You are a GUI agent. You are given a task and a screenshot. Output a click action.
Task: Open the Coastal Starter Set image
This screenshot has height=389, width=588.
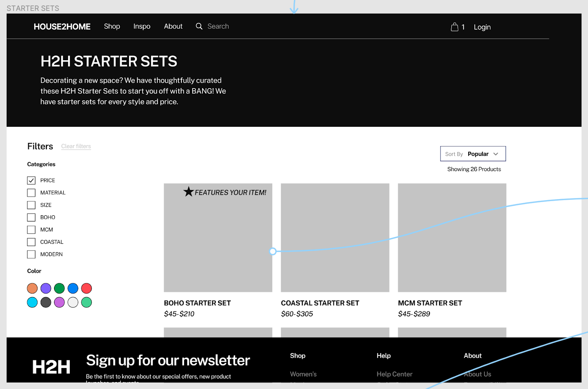coord(335,238)
